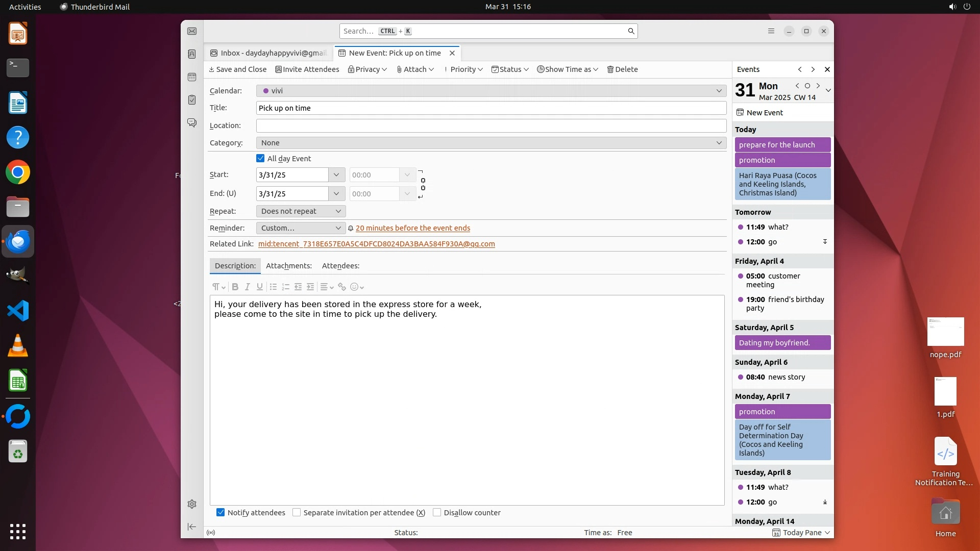Click the bulleted list icon
Viewport: 980px width, 551px height.
click(273, 287)
